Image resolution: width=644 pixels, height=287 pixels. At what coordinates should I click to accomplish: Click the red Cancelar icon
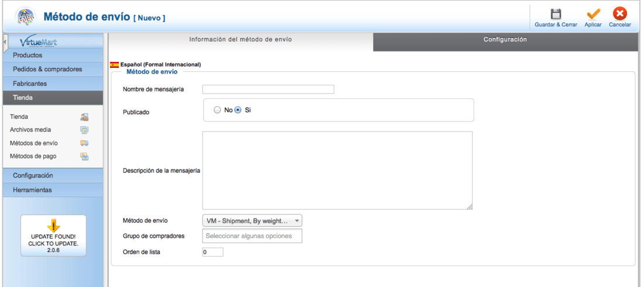click(x=620, y=14)
